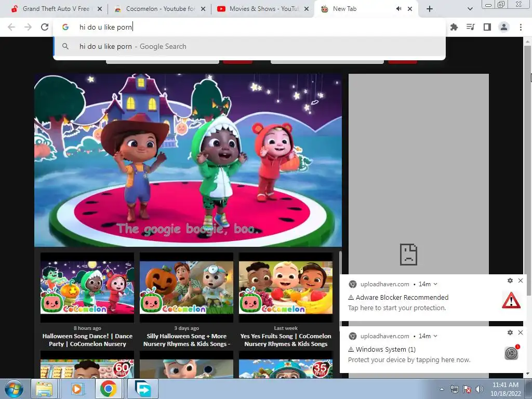
Task: Open Yes Yes Fruits Song title link
Action: [286, 340]
